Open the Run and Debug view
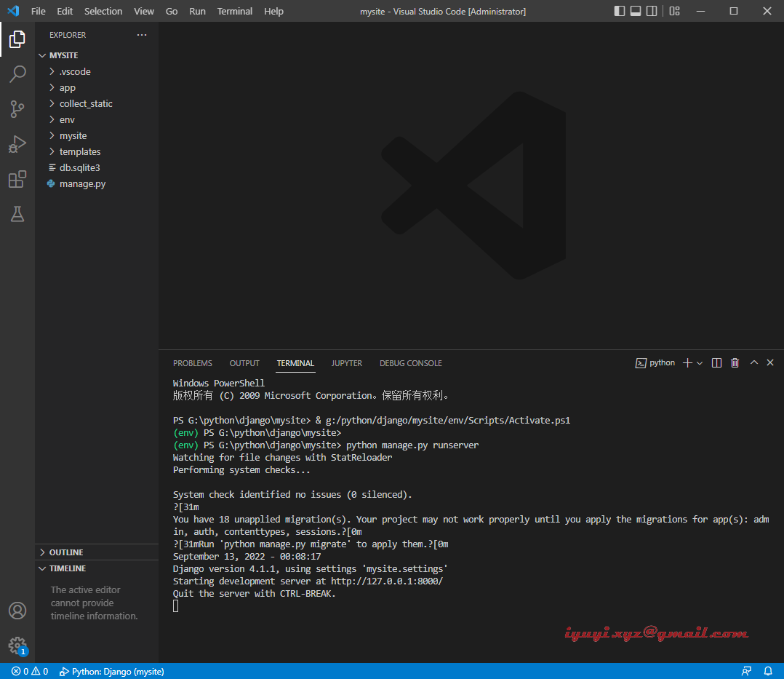 pos(17,143)
